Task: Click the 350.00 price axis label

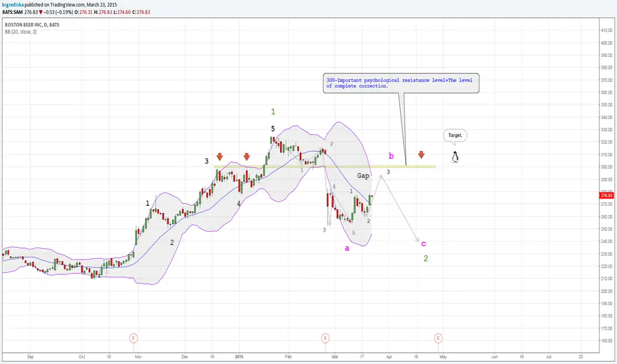Action: (606, 105)
